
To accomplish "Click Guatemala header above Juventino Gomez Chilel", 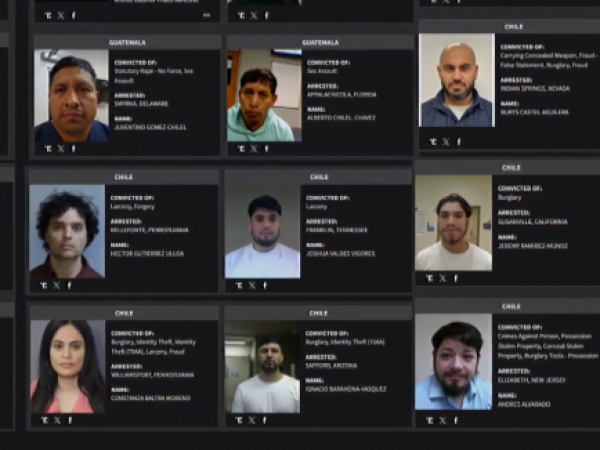I will coord(126,43).
